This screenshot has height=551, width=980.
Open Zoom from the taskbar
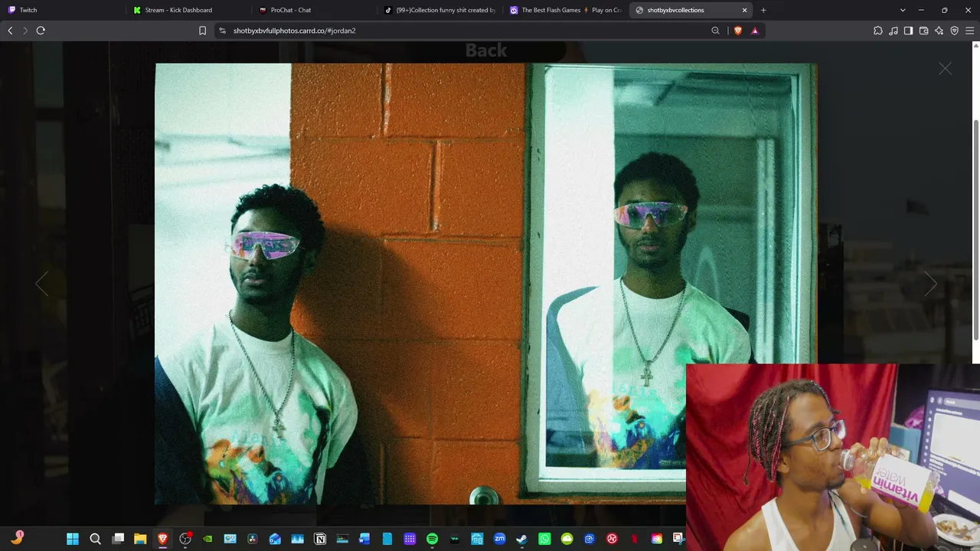coord(500,539)
